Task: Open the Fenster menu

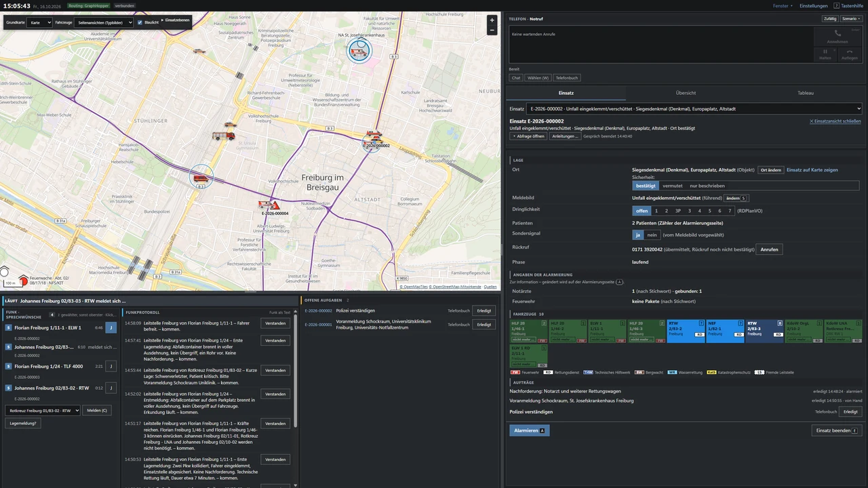Action: click(x=783, y=5)
